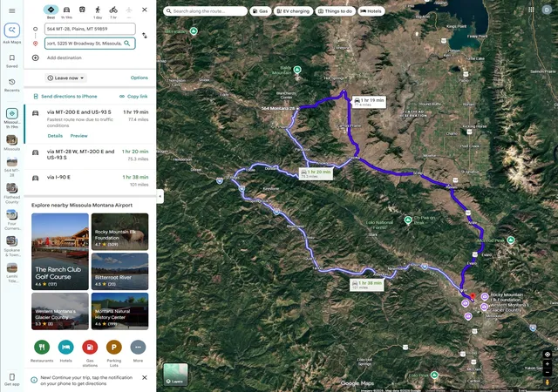This screenshot has height=392, width=558.
Task: Collapse the side panel with arrow tab
Action: [x=160, y=196]
